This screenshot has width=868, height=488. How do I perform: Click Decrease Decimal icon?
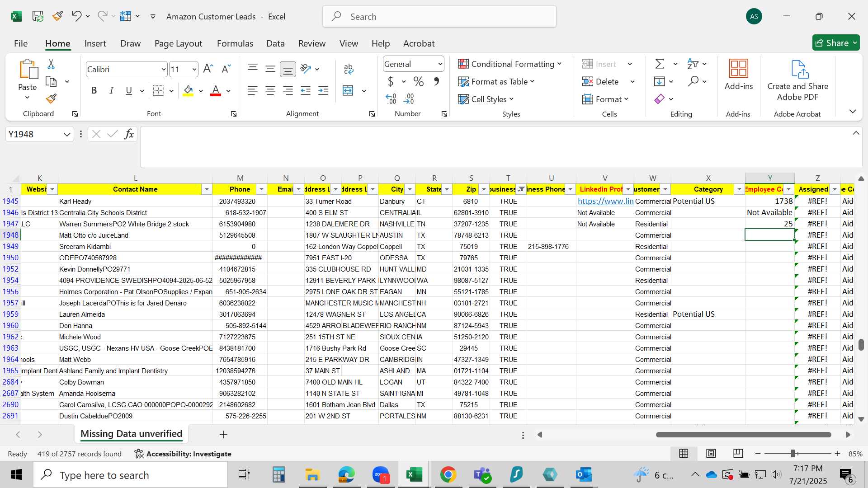click(x=409, y=99)
